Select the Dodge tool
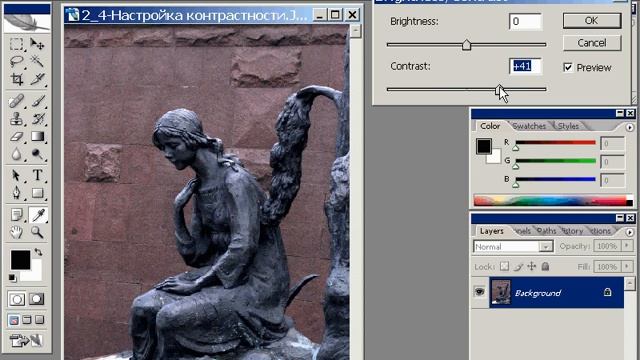The height and width of the screenshot is (360, 640). point(37,154)
